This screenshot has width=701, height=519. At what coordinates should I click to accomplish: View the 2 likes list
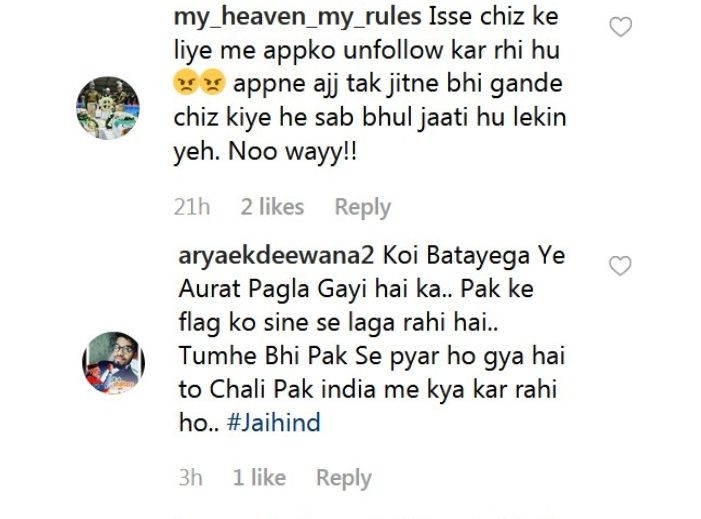[272, 207]
